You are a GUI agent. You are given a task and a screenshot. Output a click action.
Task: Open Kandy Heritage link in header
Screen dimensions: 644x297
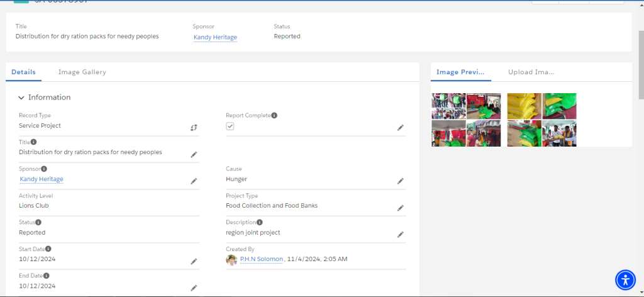(x=215, y=37)
